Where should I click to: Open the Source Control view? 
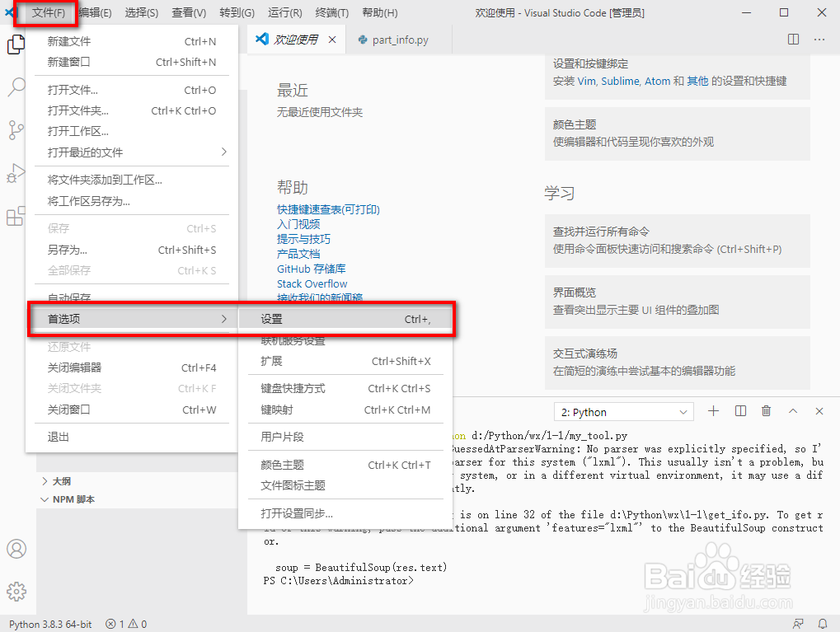tap(16, 130)
